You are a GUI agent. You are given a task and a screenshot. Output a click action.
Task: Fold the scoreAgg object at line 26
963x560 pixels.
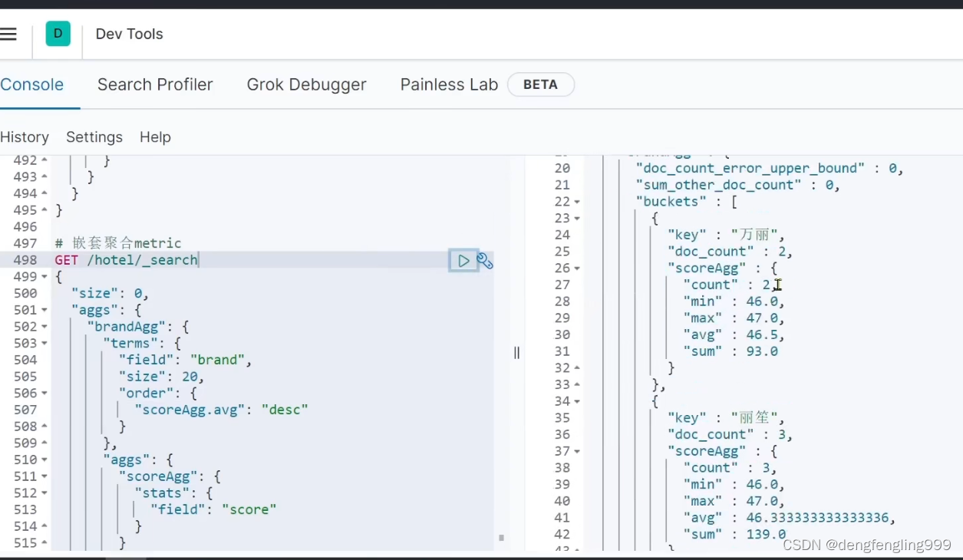tap(577, 268)
